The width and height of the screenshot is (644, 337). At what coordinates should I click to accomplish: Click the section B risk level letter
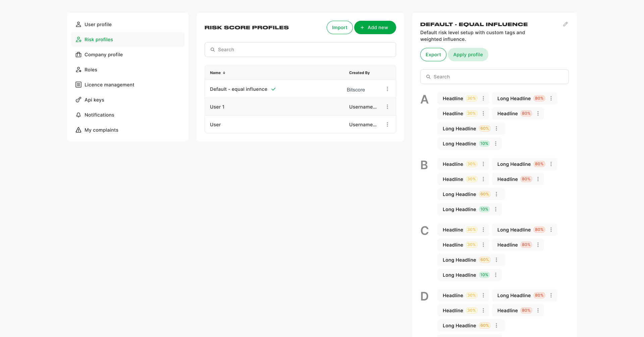coord(424,165)
